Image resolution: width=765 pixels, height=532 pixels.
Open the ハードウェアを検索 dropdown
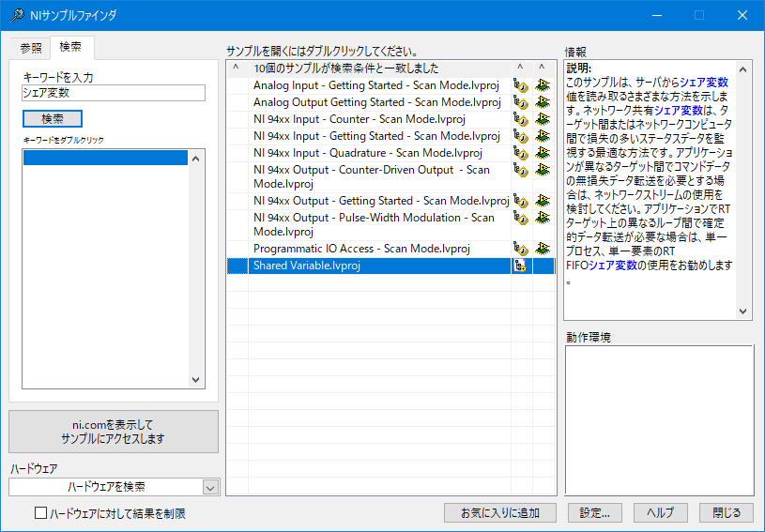(x=210, y=487)
